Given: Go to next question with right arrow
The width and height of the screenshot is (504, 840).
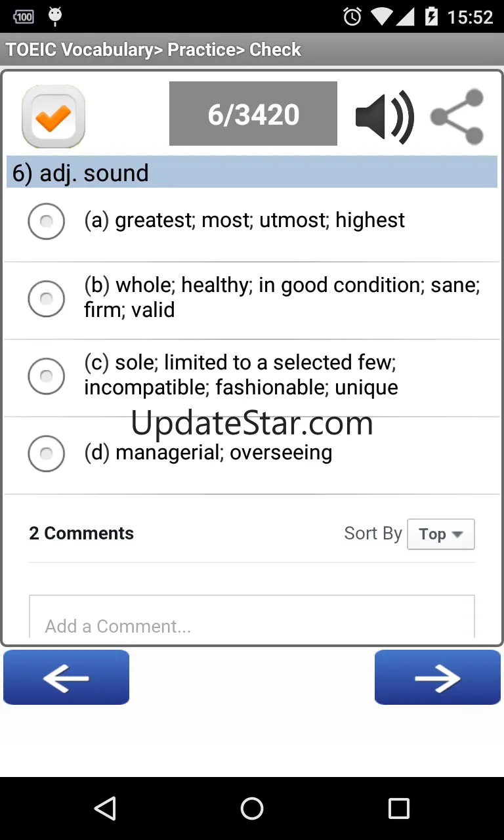Looking at the screenshot, I should 437,677.
